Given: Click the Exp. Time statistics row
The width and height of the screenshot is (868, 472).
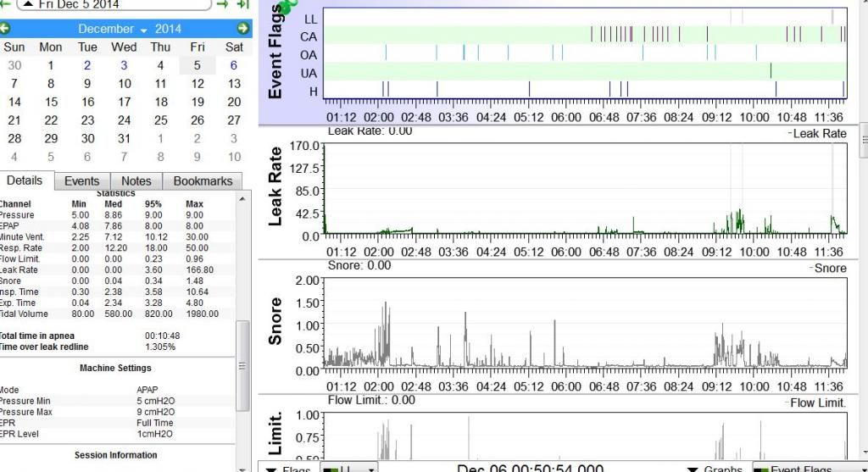Looking at the screenshot, I should pos(118,303).
